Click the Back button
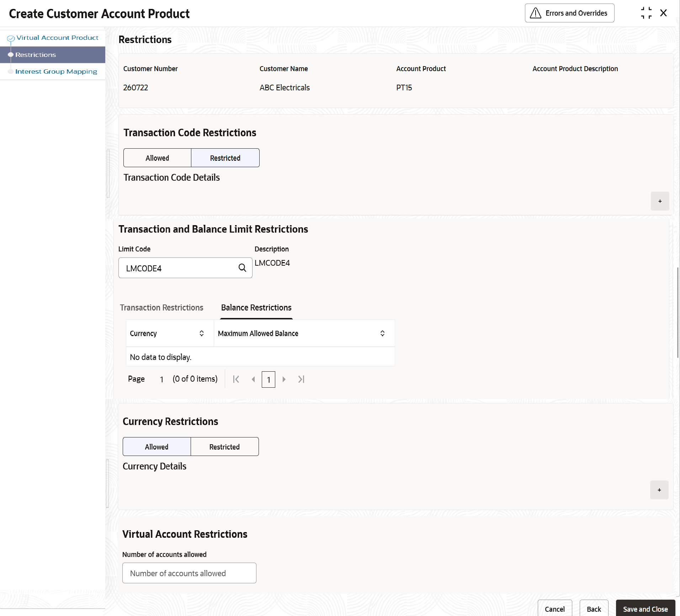Image resolution: width=680 pixels, height=616 pixels. tap(594, 609)
